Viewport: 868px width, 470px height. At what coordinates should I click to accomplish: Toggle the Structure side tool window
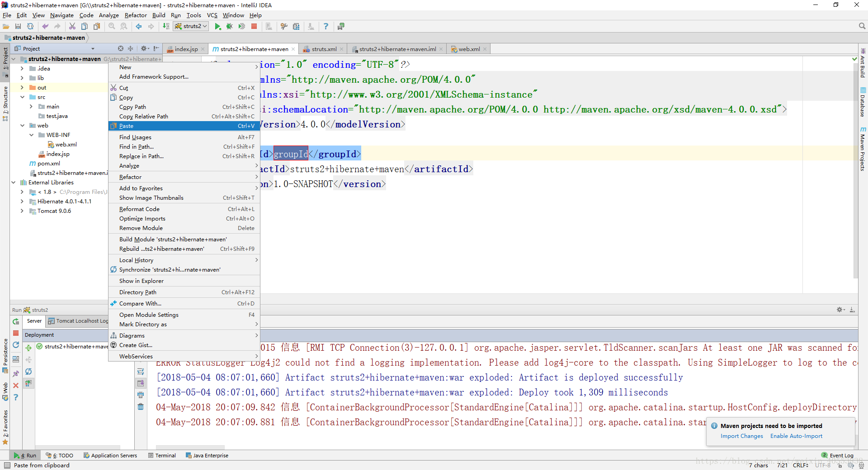click(x=5, y=103)
